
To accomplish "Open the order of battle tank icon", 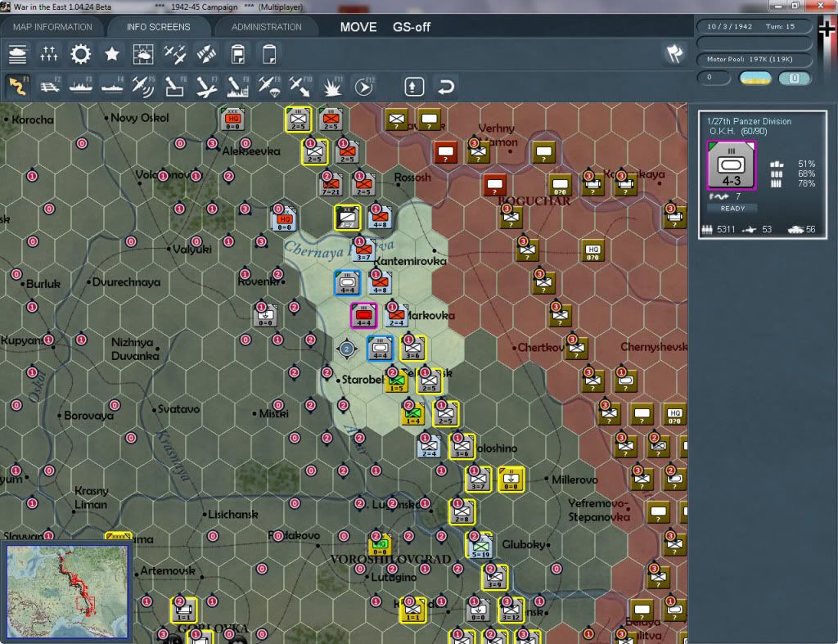I will pos(18,54).
